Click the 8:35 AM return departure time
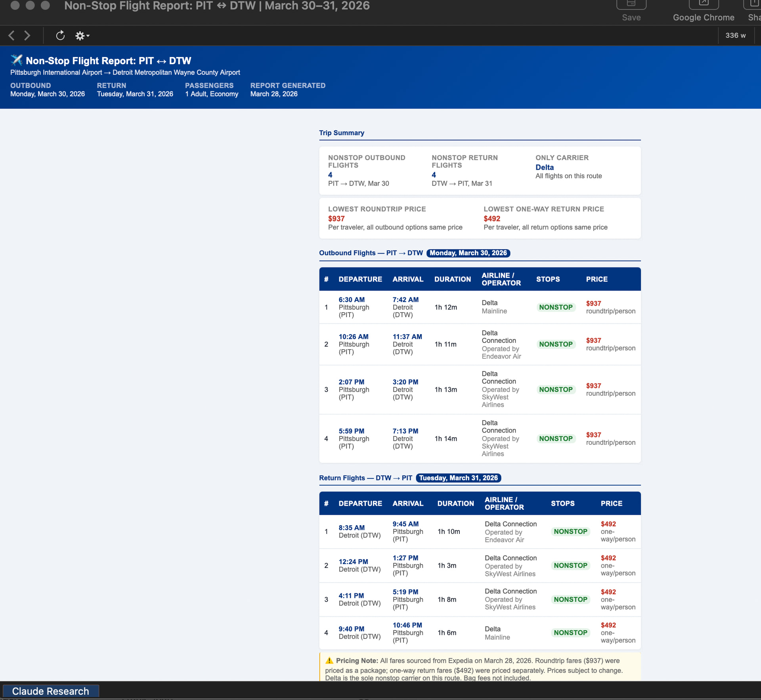 tap(351, 528)
